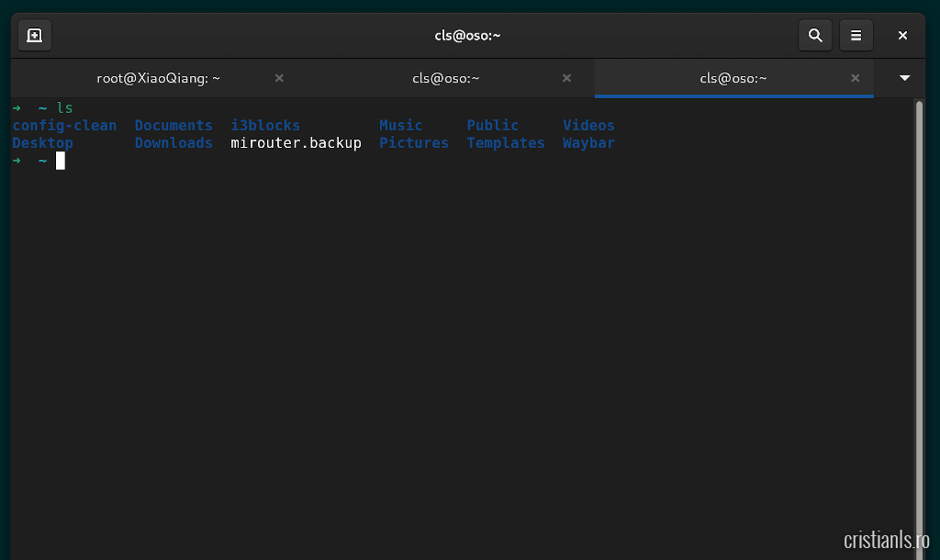Click the Waybar directory name
Image resolution: width=940 pixels, height=560 pixels.
tap(588, 143)
